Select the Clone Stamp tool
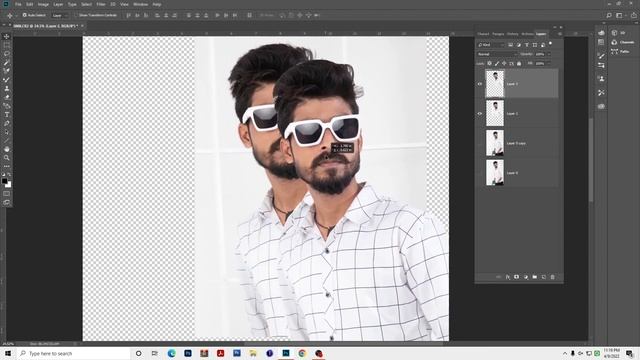 [7, 89]
